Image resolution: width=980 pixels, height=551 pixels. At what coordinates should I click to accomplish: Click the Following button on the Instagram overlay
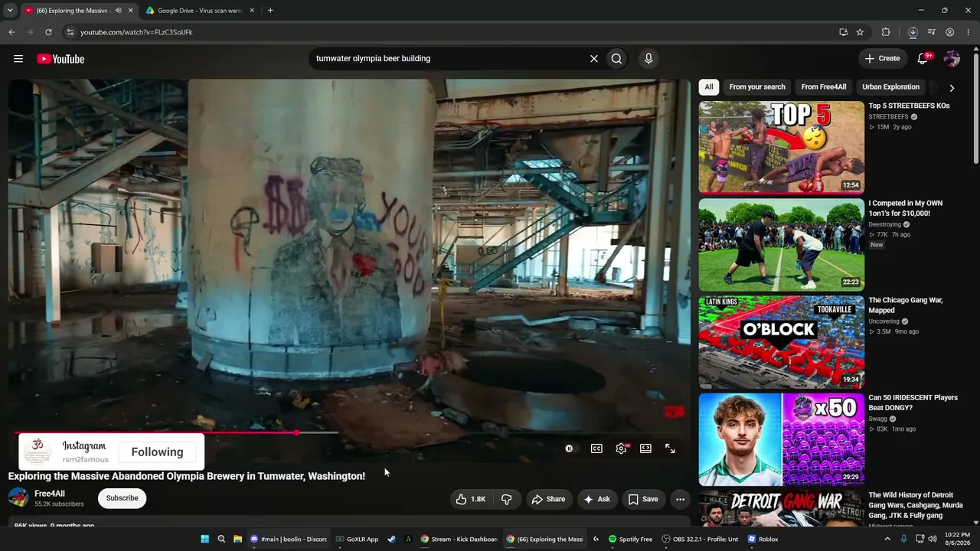(157, 452)
